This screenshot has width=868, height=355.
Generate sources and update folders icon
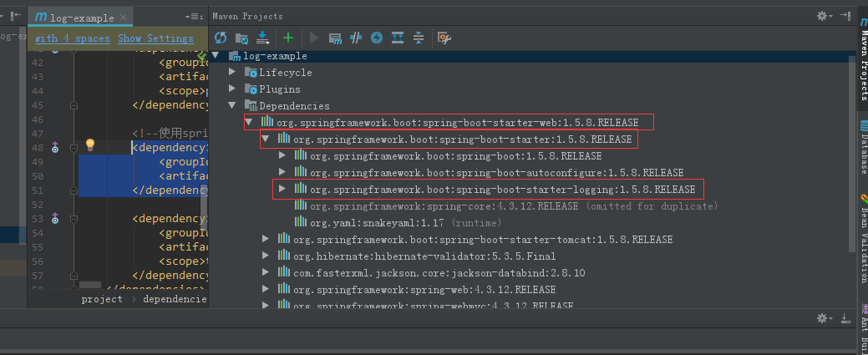pyautogui.click(x=241, y=38)
